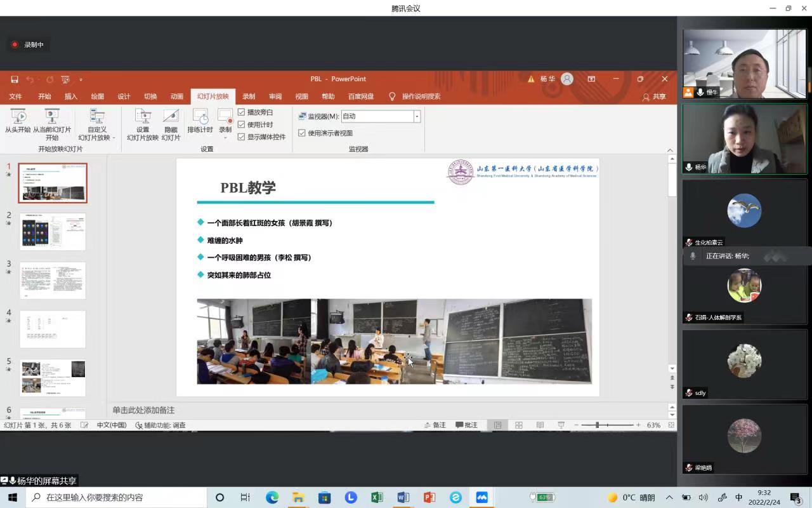
Task: Switch to slide sorter view icon
Action: (519, 425)
